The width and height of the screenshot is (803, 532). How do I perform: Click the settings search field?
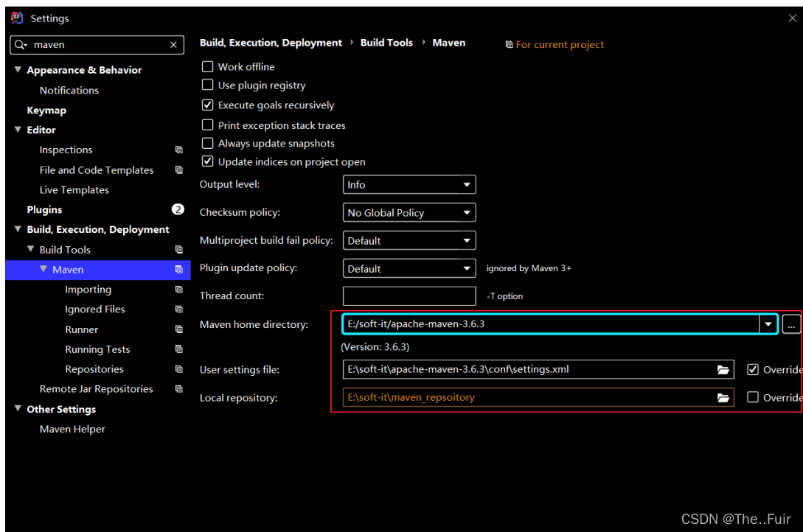[97, 45]
